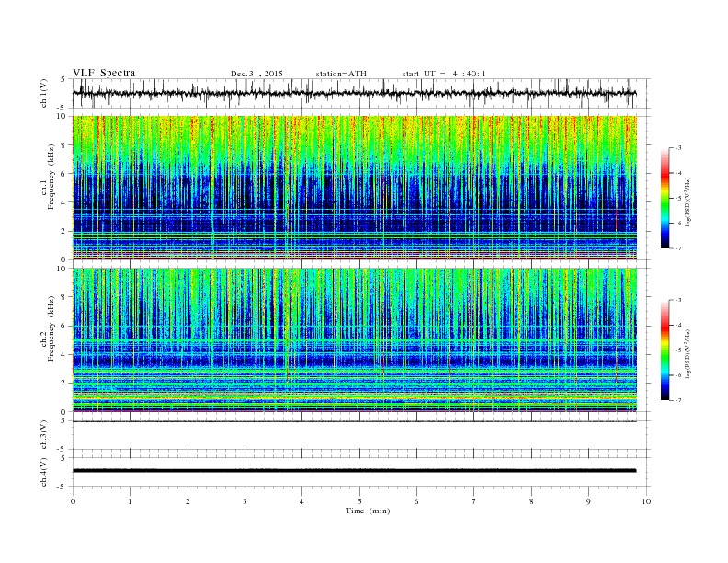Click the ch.1 "Frequency (kHz)" axis label
Viewport: 728px width, 563px height.
pyautogui.click(x=51, y=177)
